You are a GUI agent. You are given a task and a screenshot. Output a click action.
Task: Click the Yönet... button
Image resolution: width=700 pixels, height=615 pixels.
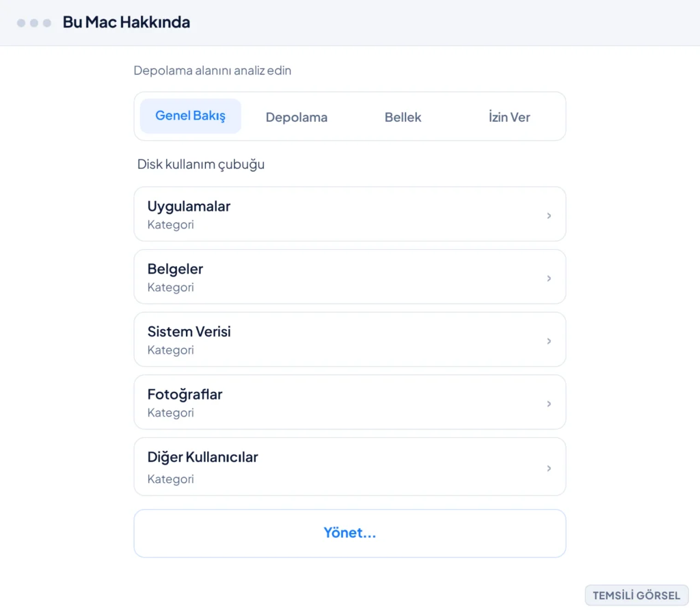[349, 533]
